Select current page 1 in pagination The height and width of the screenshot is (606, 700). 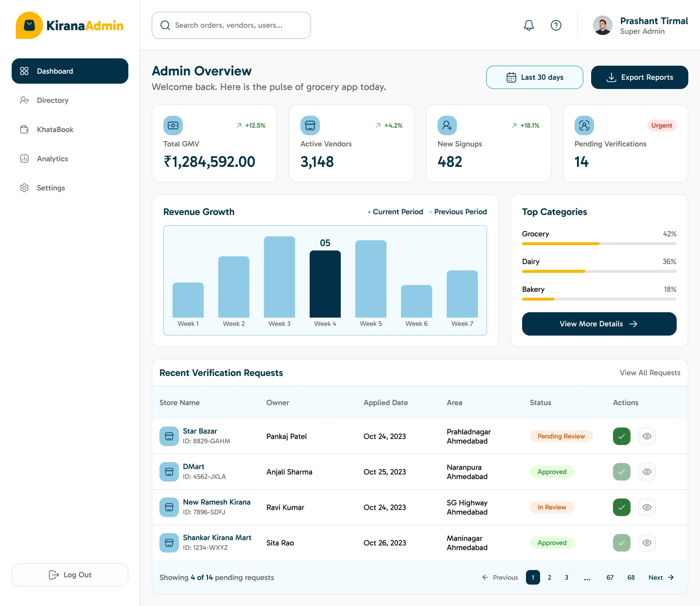[533, 577]
